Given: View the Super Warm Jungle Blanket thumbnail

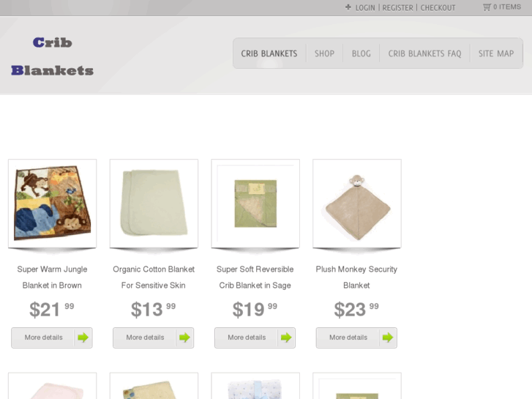Looking at the screenshot, I should (52, 203).
